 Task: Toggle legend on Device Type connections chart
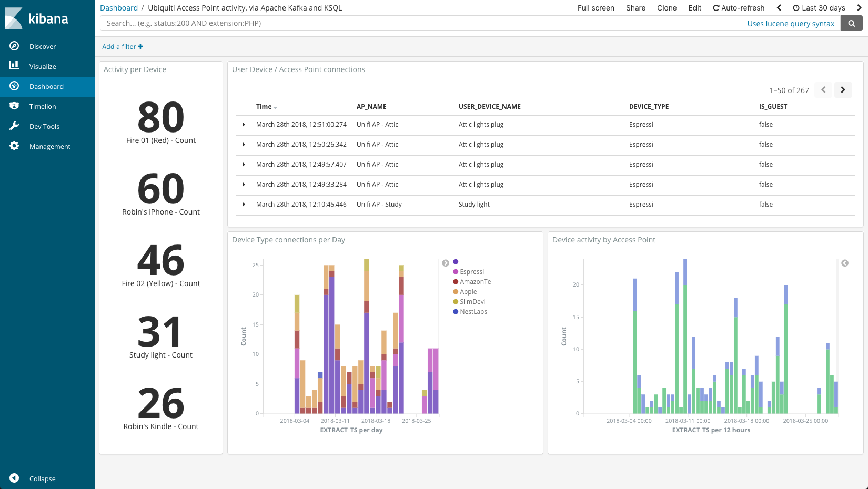pyautogui.click(x=446, y=263)
